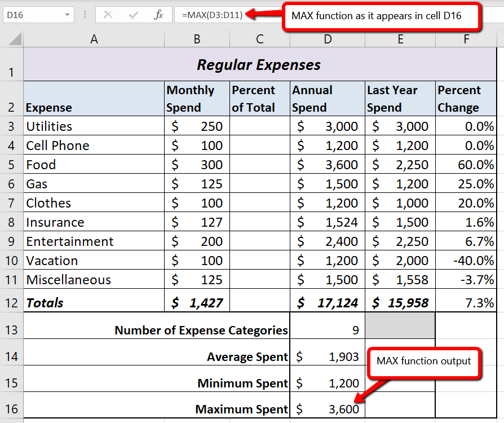Open the Name Box dropdown arrow

[67, 15]
